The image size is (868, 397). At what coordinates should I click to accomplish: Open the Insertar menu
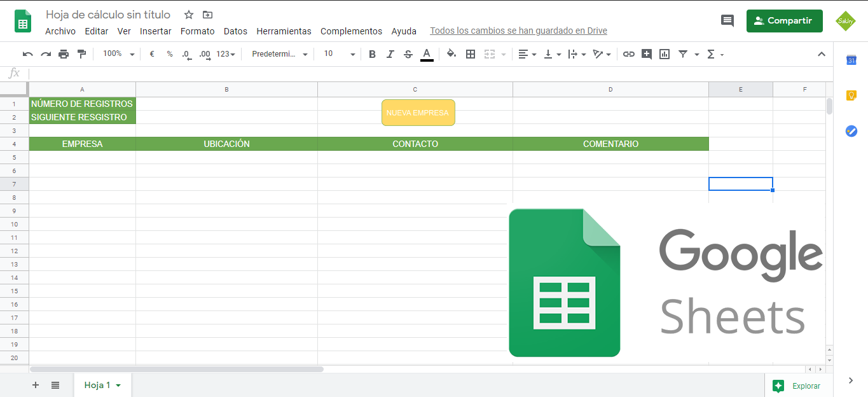156,31
